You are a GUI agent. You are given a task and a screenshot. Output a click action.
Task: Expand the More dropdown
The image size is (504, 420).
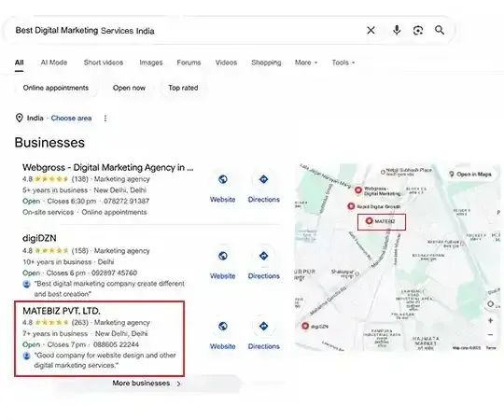click(306, 63)
